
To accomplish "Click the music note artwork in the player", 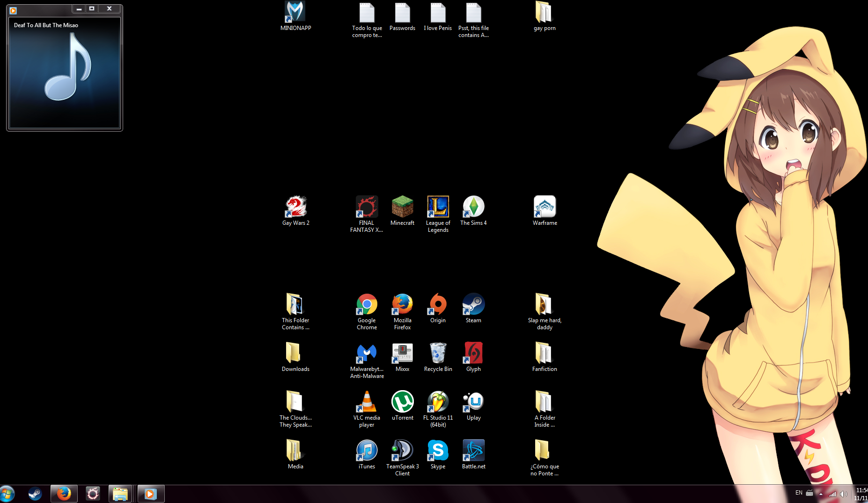I will pos(68,67).
